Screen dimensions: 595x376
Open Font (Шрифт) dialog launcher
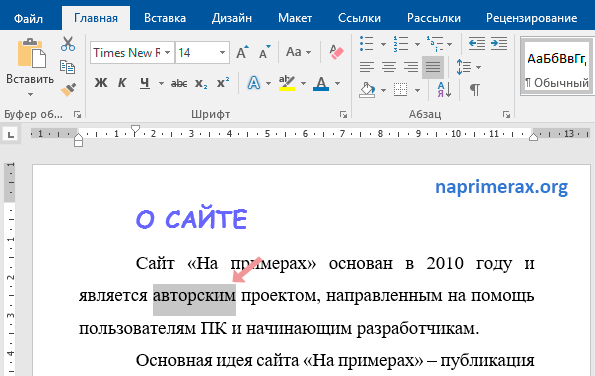click(x=343, y=114)
